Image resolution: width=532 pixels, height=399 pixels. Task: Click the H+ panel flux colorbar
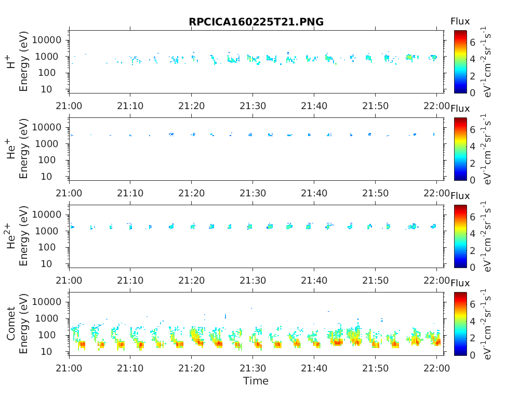pyautogui.click(x=460, y=62)
